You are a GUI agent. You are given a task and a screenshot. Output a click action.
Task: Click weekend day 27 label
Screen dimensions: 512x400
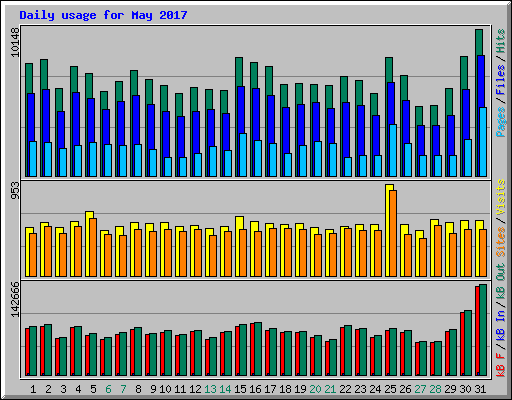(420, 389)
